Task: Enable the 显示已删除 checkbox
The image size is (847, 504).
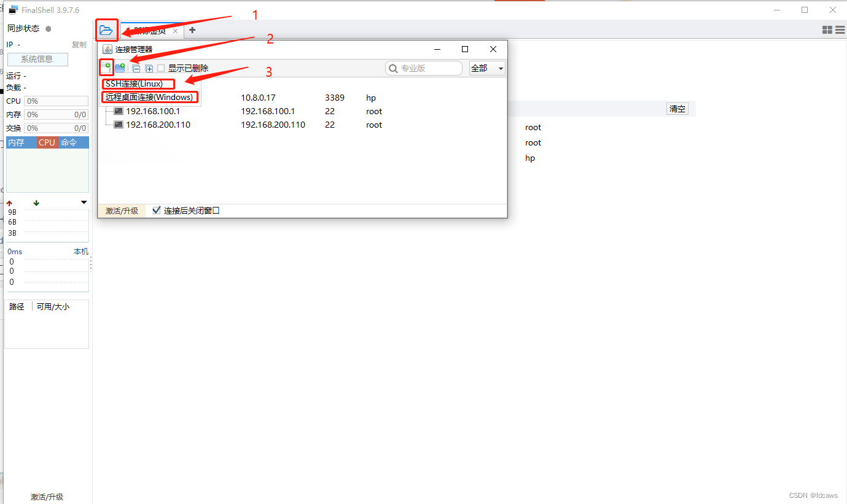Action: point(161,68)
